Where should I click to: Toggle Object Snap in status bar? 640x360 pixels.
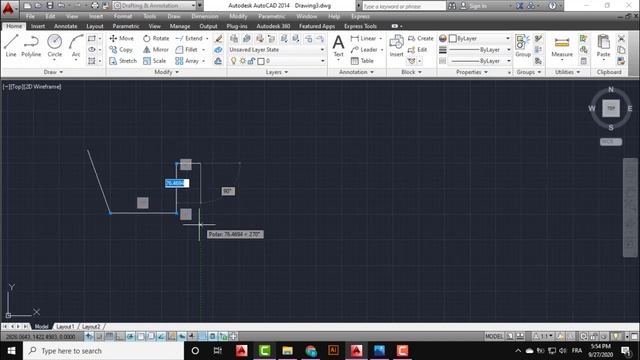click(x=140, y=336)
